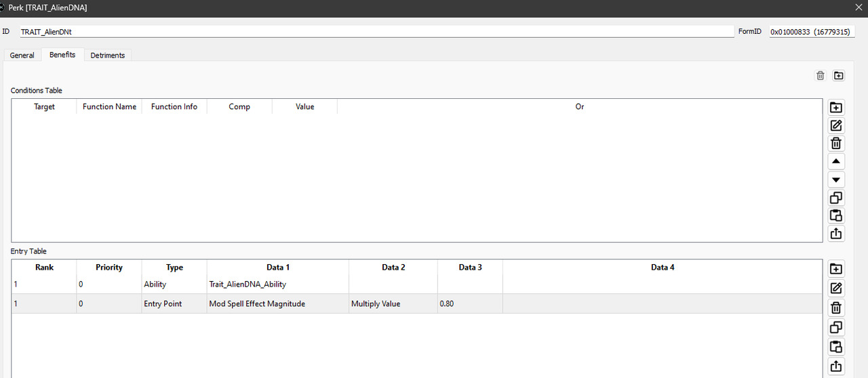Image resolution: width=868 pixels, height=378 pixels.
Task: Click the Type column header
Action: [x=174, y=268]
